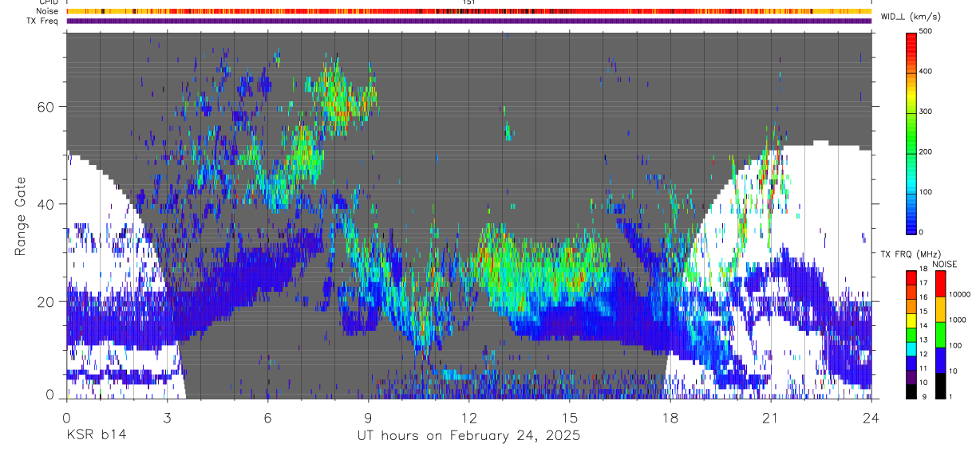Screen dimensions: 980x452
Task: Click the 6 tick on the UT hours axis
Action: point(267,418)
